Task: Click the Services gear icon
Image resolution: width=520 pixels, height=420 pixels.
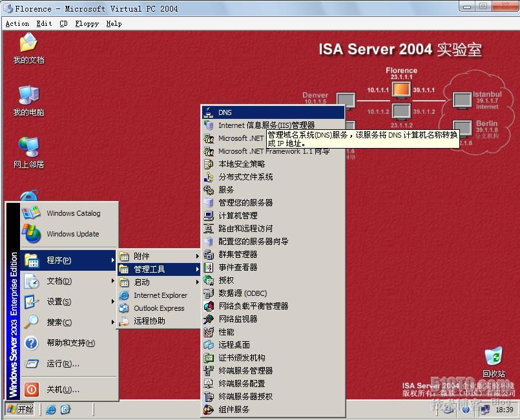Action: (209, 190)
